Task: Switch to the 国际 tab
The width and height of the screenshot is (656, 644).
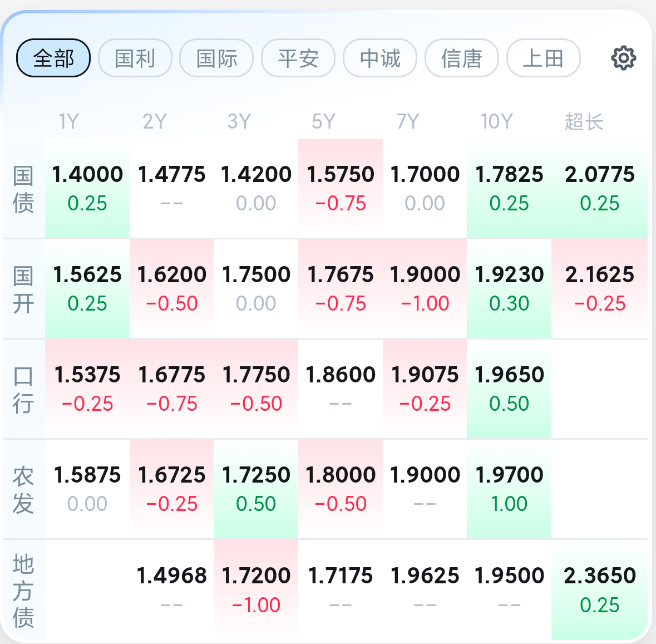Action: click(216, 58)
